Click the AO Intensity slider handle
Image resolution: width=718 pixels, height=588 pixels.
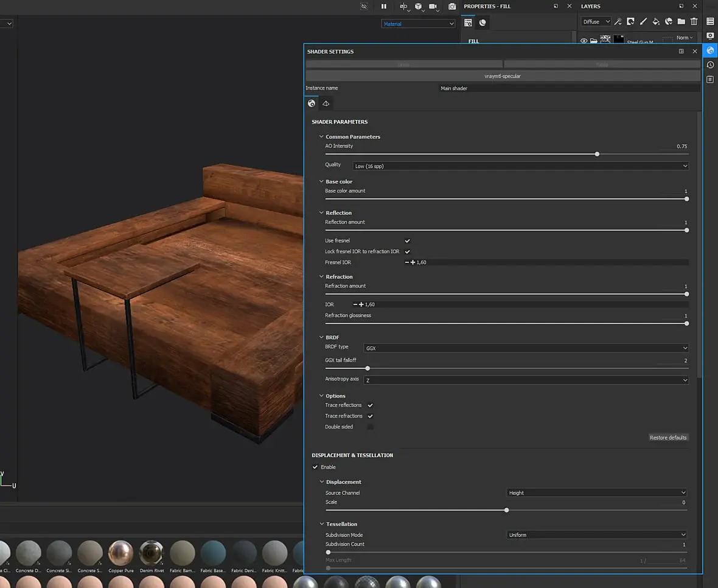coord(597,154)
